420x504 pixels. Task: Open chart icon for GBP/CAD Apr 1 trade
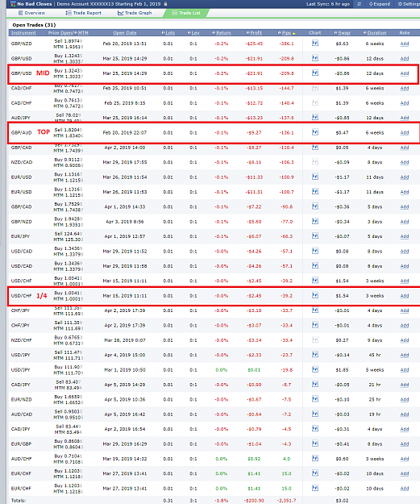click(315, 206)
